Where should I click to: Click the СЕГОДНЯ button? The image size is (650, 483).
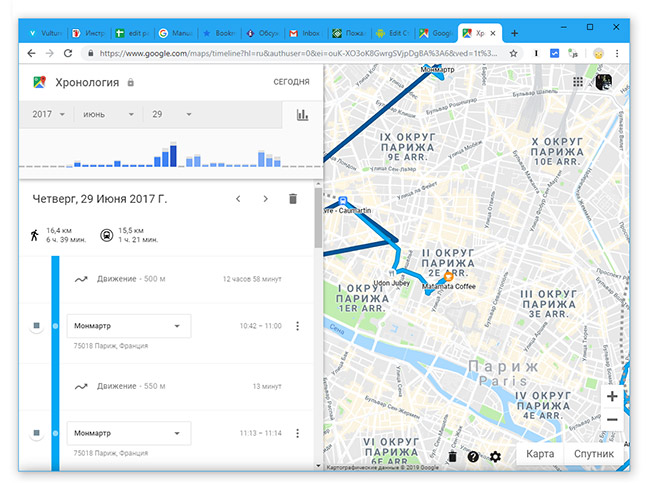(x=291, y=82)
